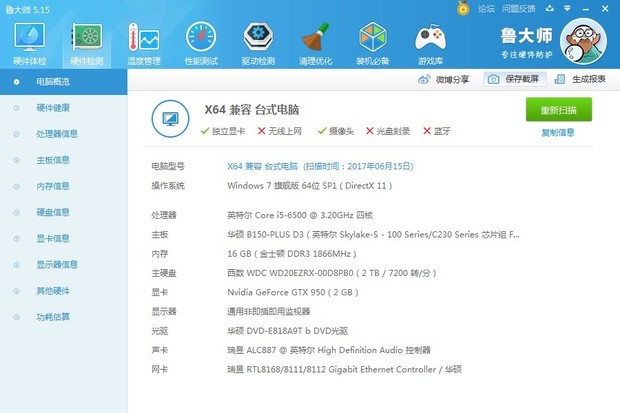The width and height of the screenshot is (620, 413).
Task: Select 硬件检测 hardware detection icon
Action: click(x=87, y=44)
